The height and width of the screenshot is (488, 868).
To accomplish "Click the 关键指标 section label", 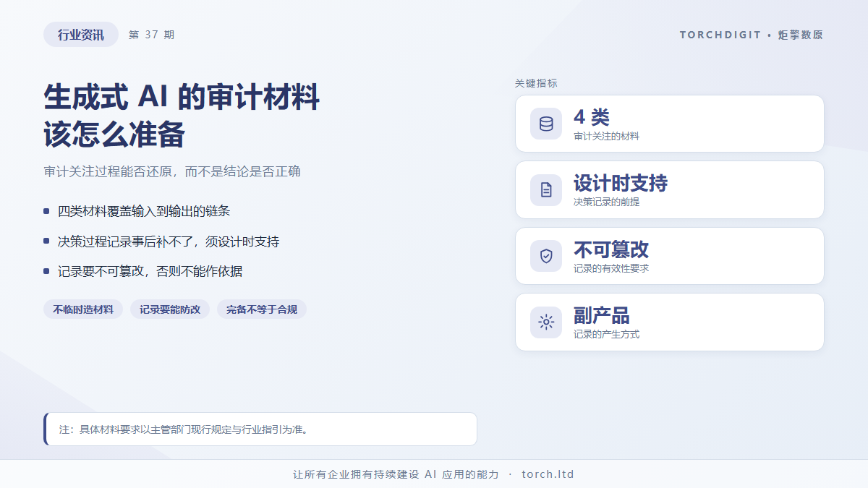I will [x=536, y=83].
